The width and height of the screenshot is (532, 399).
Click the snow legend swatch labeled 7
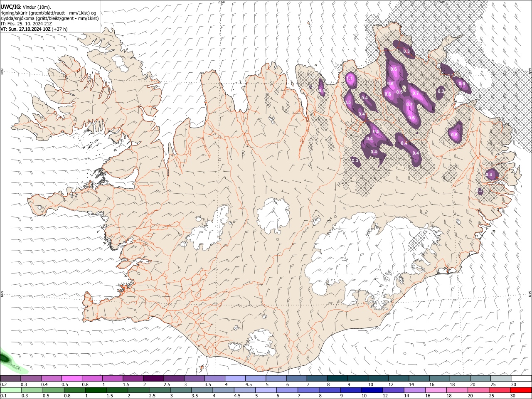coord(317,378)
